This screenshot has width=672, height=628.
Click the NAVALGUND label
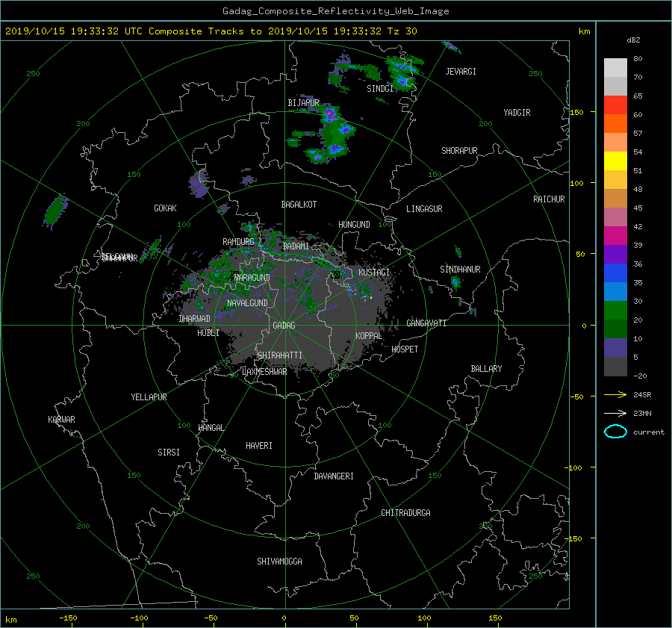pos(247,303)
